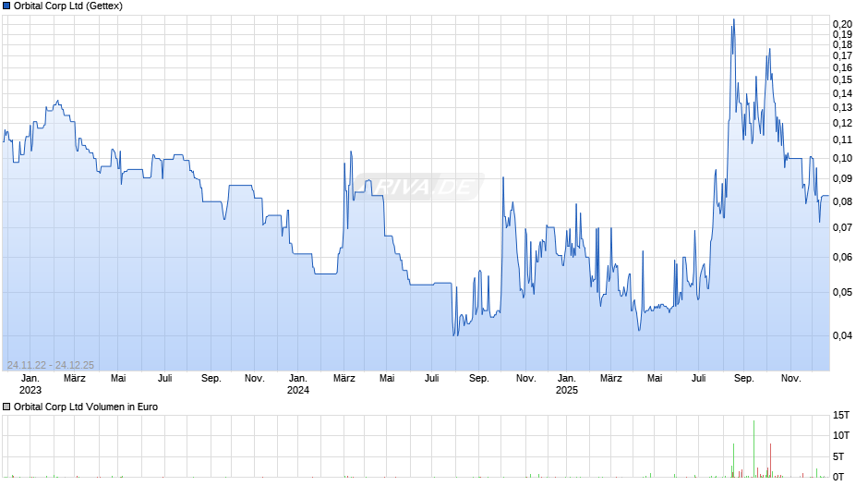Click the y-axis value 0,09
The width and height of the screenshot is (868, 486).
[x=842, y=178]
